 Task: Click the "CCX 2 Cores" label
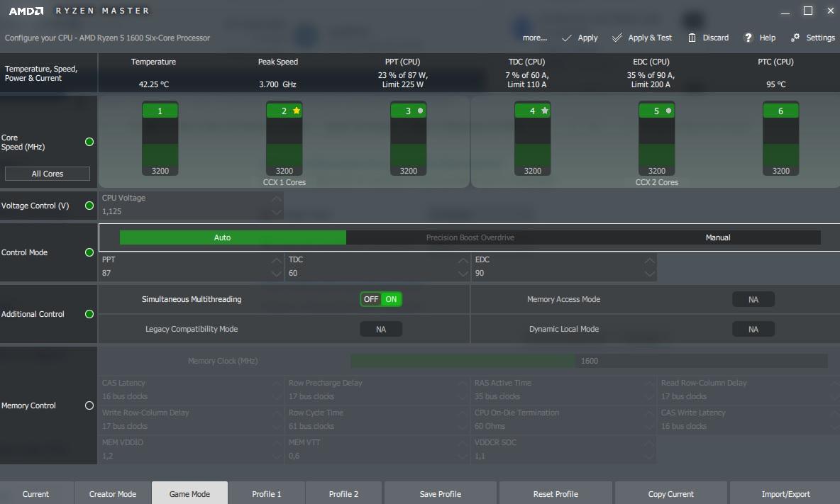pos(657,182)
